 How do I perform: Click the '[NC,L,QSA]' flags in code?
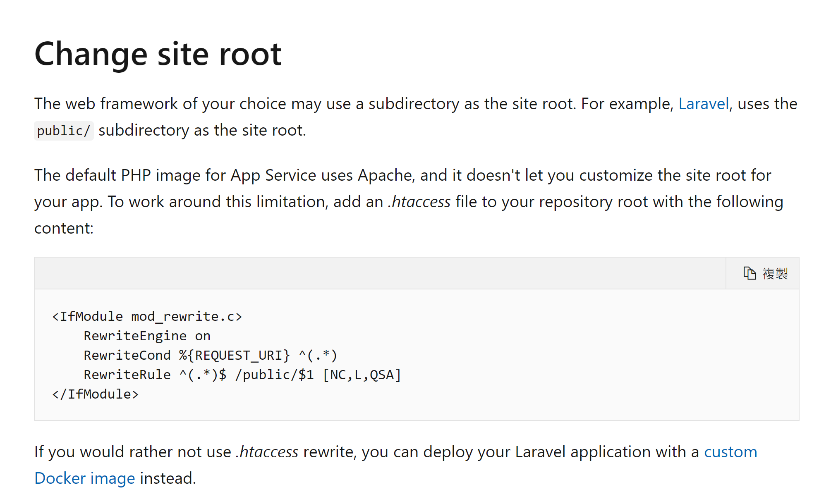(362, 375)
